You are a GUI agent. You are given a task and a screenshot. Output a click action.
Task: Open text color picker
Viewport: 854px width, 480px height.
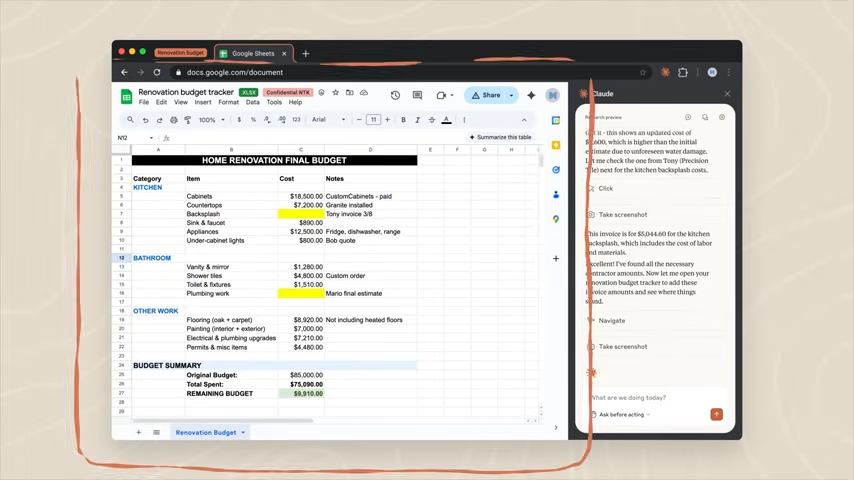tap(446, 120)
